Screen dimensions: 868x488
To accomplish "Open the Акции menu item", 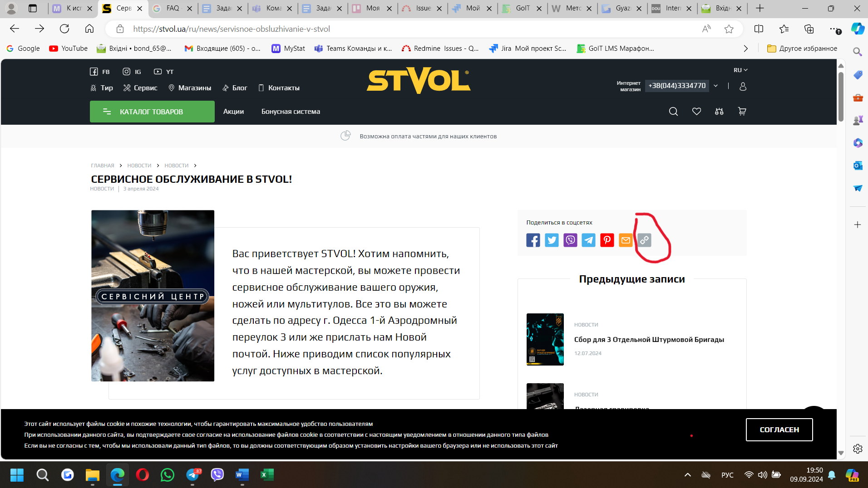I will click(x=233, y=112).
